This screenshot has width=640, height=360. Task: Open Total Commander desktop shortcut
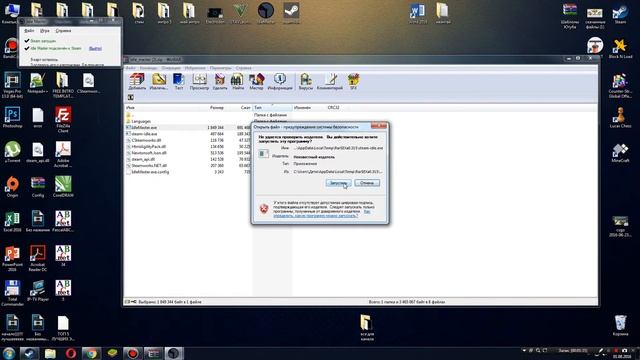pyautogui.click(x=12, y=293)
